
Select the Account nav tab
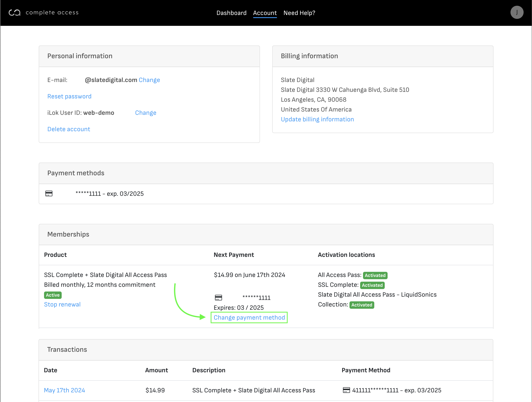click(x=265, y=13)
